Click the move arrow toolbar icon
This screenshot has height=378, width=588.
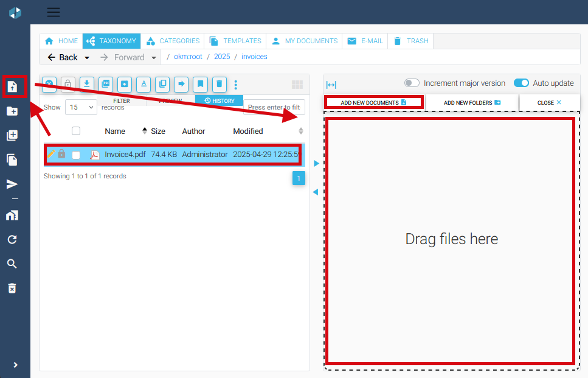[181, 84]
